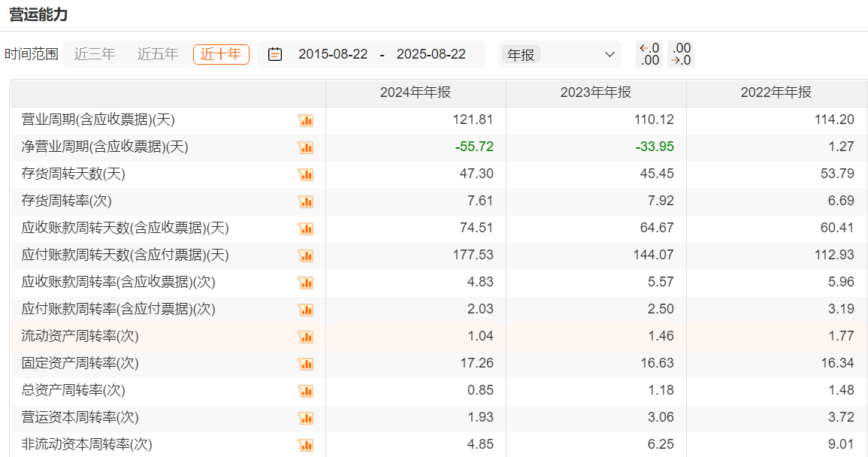Click the start date 2015-08-22 field
This screenshot has height=457, width=868.
pos(333,54)
